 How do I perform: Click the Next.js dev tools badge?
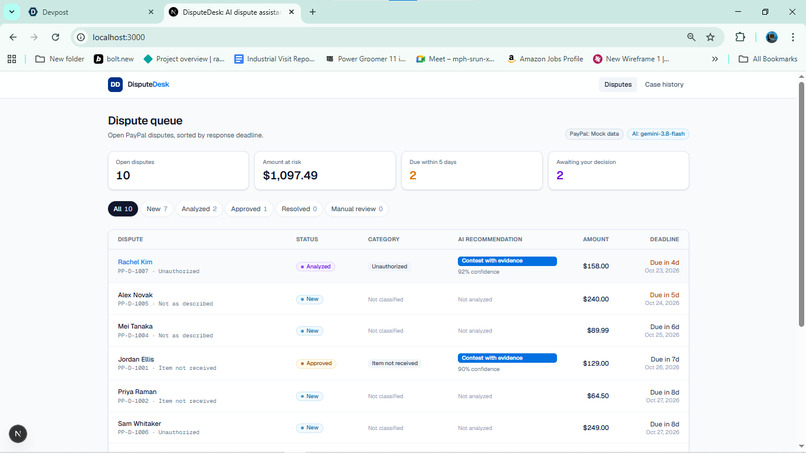pyautogui.click(x=18, y=433)
